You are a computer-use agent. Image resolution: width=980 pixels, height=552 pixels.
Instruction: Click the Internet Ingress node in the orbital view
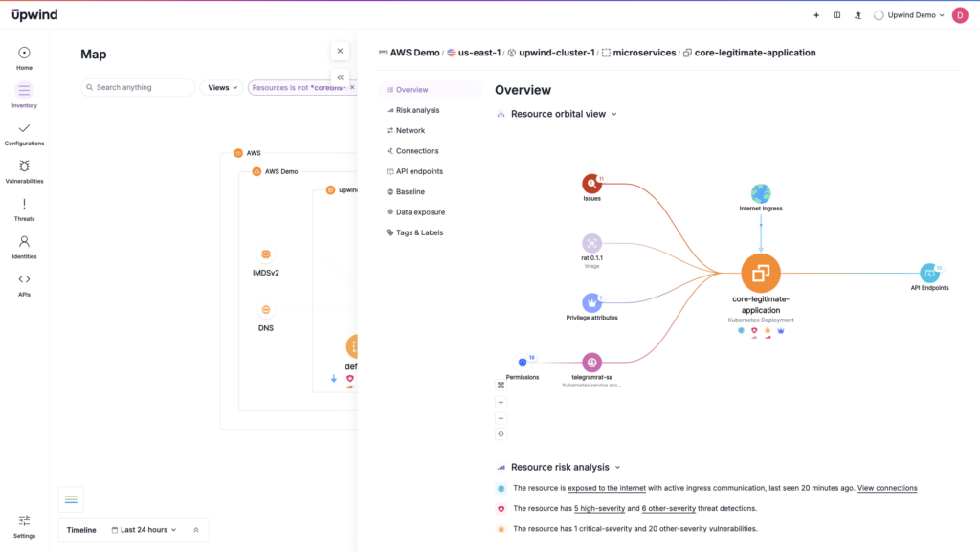click(761, 191)
